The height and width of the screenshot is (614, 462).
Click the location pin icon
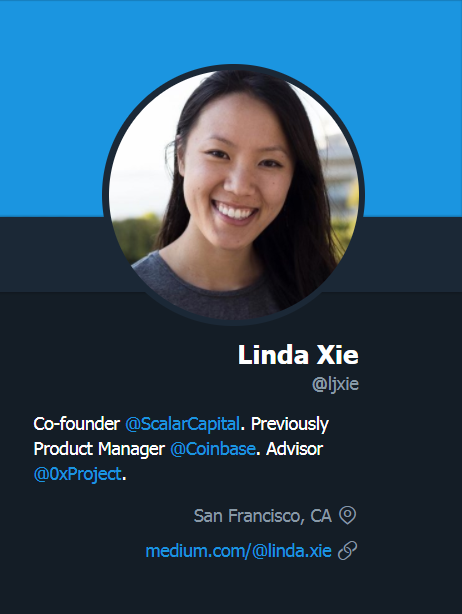coord(347,515)
